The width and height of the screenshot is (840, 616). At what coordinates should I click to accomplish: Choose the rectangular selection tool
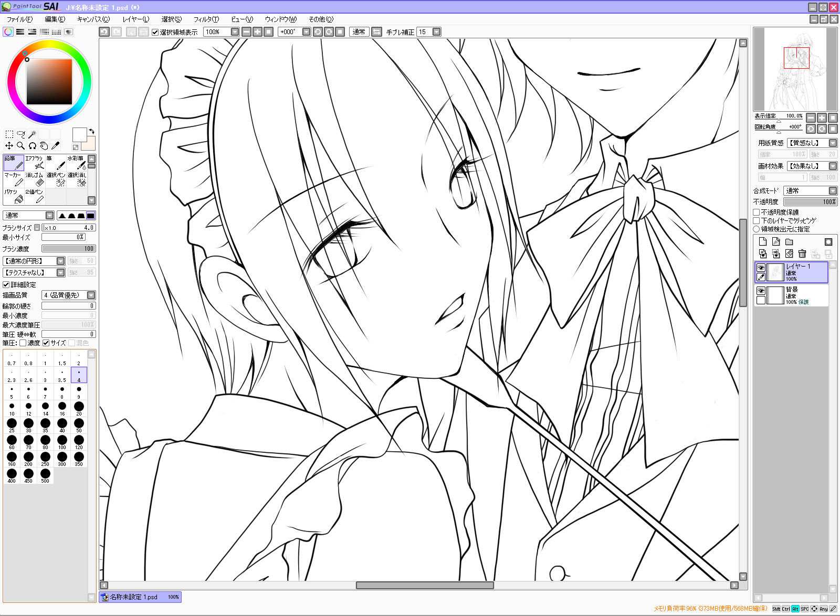pyautogui.click(x=9, y=134)
